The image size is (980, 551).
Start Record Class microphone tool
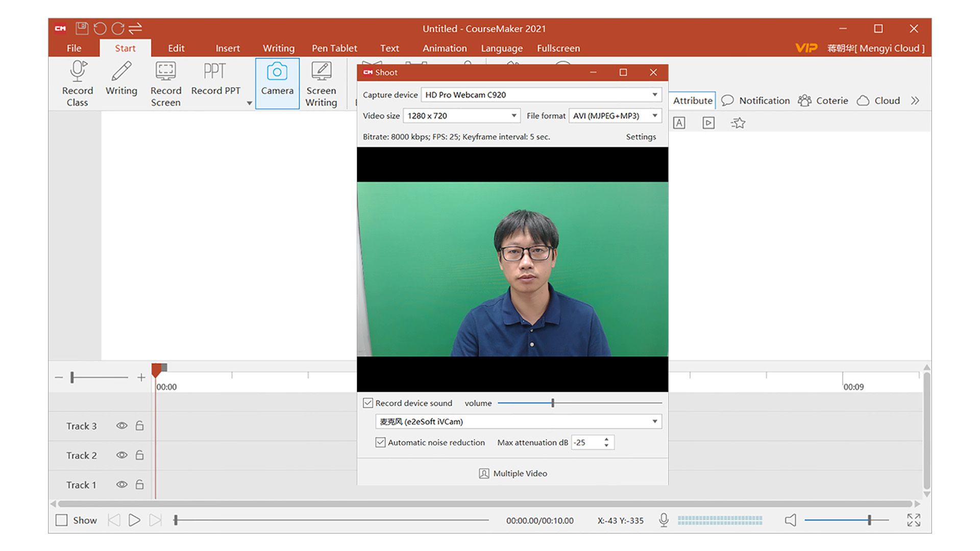pos(78,83)
